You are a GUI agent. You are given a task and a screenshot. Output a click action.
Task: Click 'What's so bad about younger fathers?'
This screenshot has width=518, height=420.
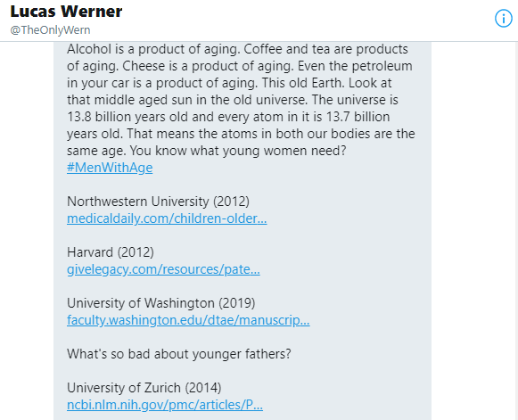(179, 354)
